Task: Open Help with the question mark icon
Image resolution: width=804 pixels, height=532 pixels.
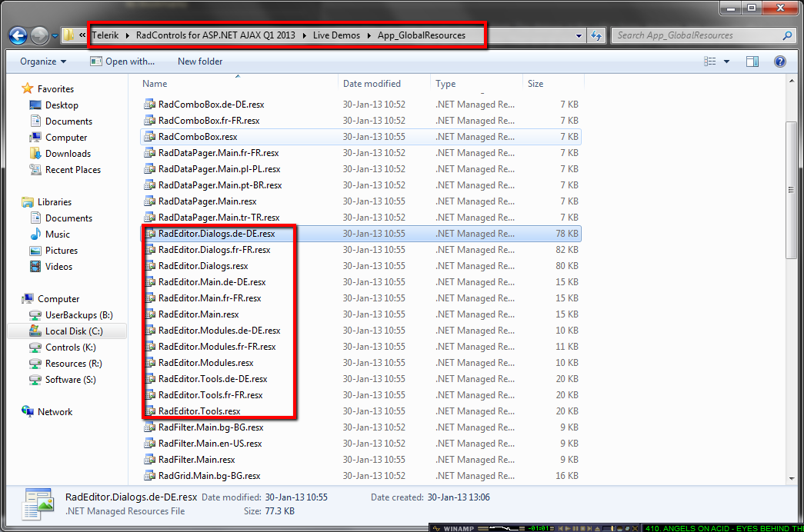Action: tap(780, 62)
